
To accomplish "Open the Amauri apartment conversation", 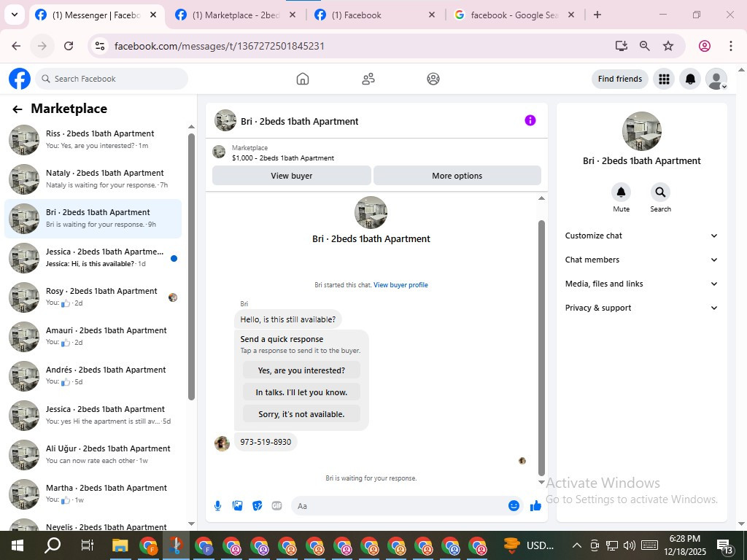I will click(x=93, y=337).
